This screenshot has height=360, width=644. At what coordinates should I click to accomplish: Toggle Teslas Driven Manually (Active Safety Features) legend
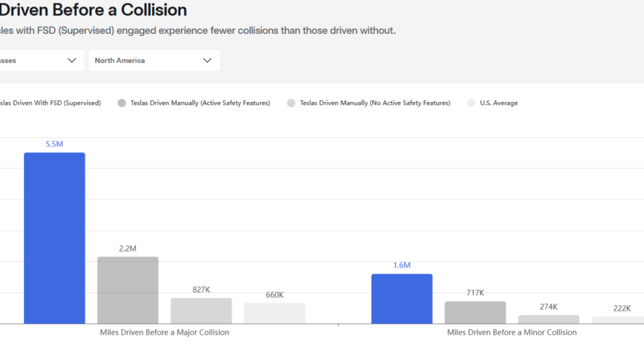click(x=194, y=103)
